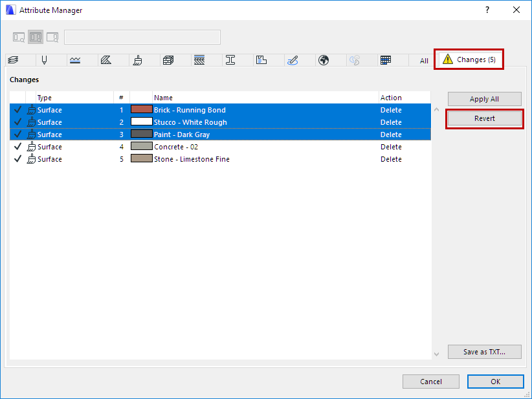Select the 'Brick - Running Bond' name
Viewport: 532px width, 399px height.
190,110
